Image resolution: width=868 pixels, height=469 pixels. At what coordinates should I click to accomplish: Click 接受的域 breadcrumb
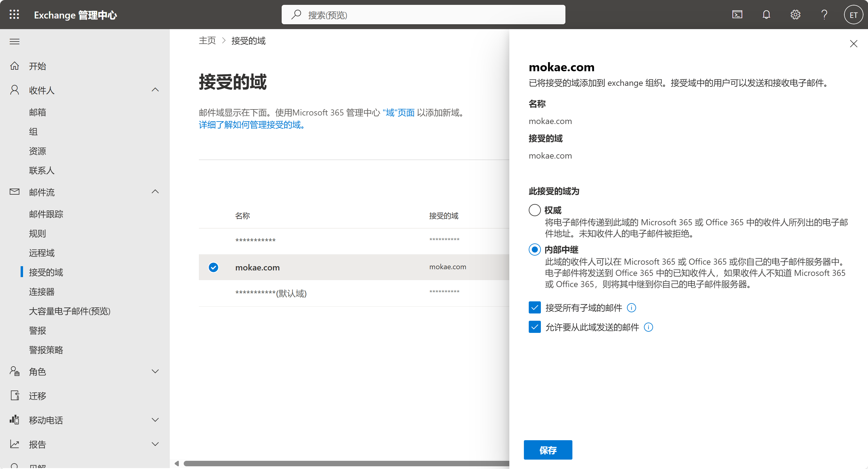(248, 41)
